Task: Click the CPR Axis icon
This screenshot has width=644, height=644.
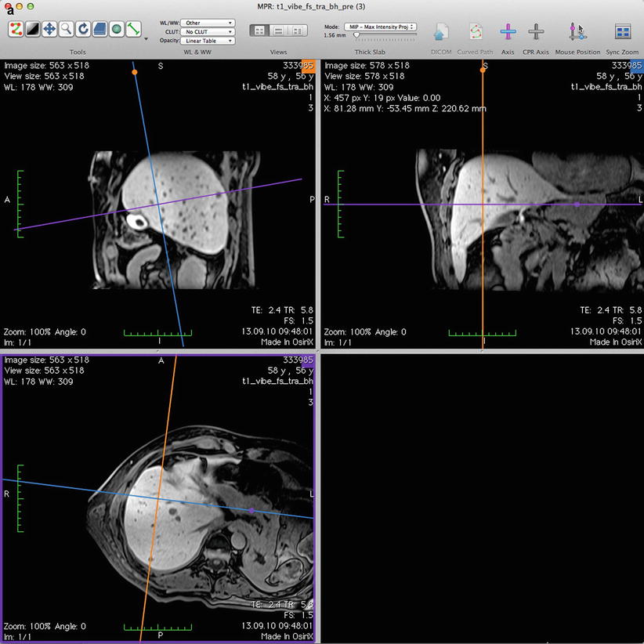Action: 536,32
